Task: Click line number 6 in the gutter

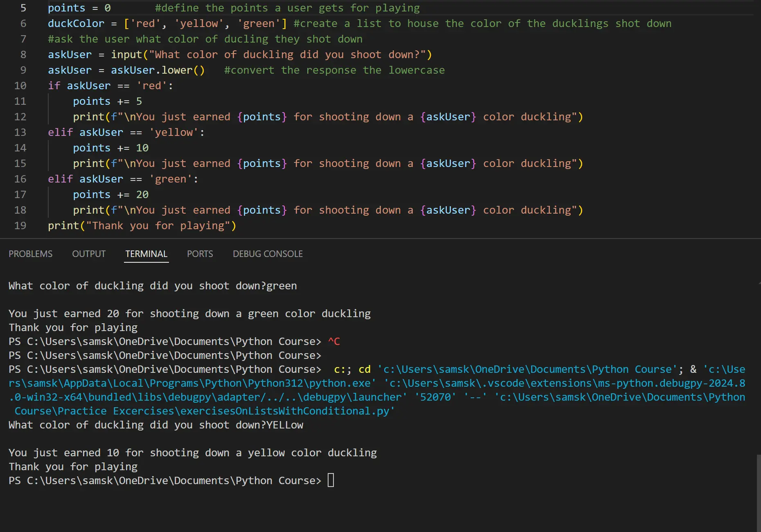Action: point(23,24)
